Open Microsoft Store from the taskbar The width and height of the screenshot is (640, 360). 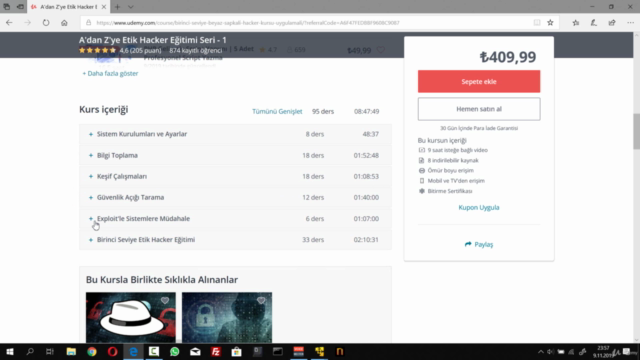point(236,351)
